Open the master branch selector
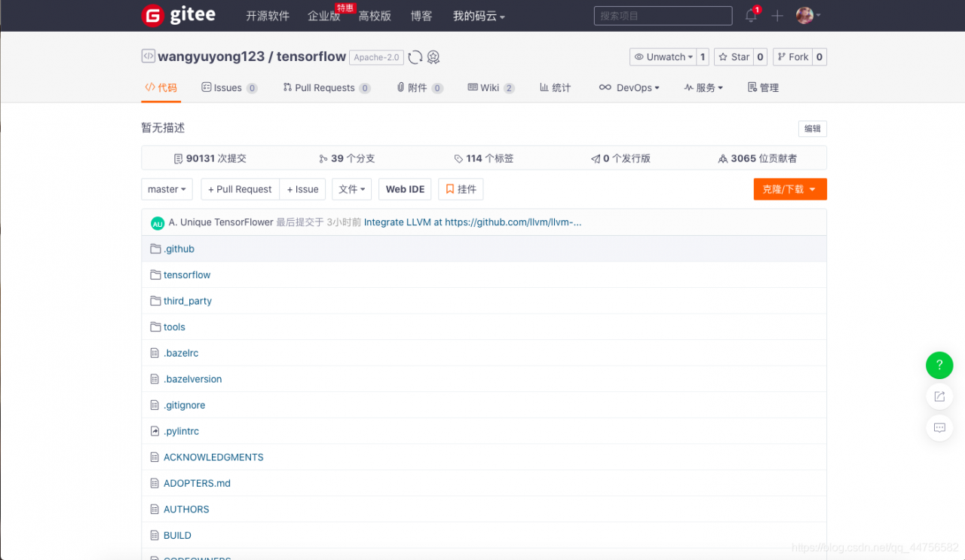965x560 pixels. [x=167, y=189]
